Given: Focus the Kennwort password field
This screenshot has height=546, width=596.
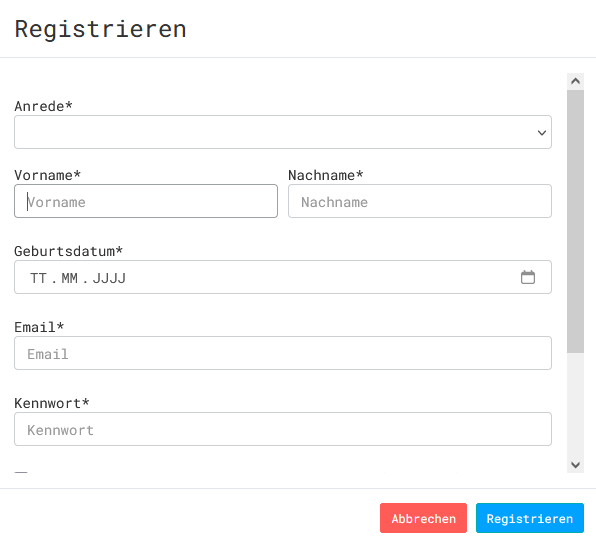Looking at the screenshot, I should [283, 429].
